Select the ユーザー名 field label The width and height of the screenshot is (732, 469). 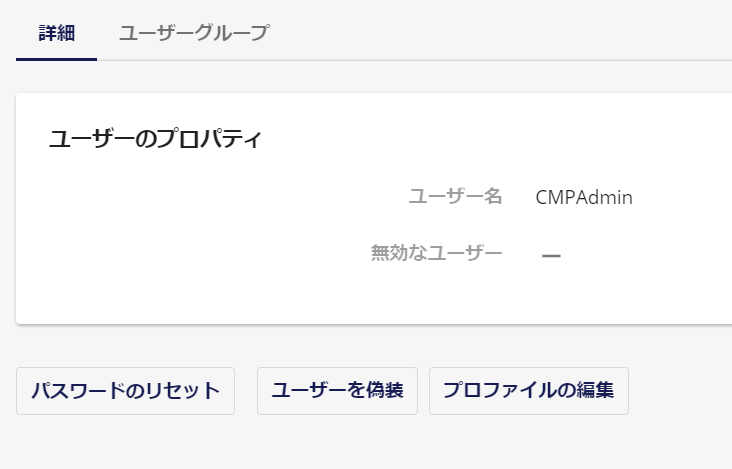(x=455, y=197)
